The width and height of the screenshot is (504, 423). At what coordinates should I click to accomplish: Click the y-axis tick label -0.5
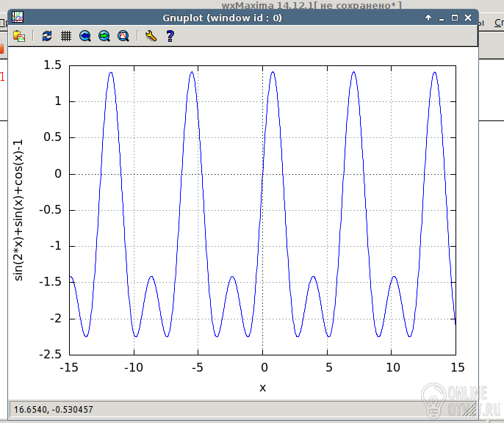[x=50, y=210]
